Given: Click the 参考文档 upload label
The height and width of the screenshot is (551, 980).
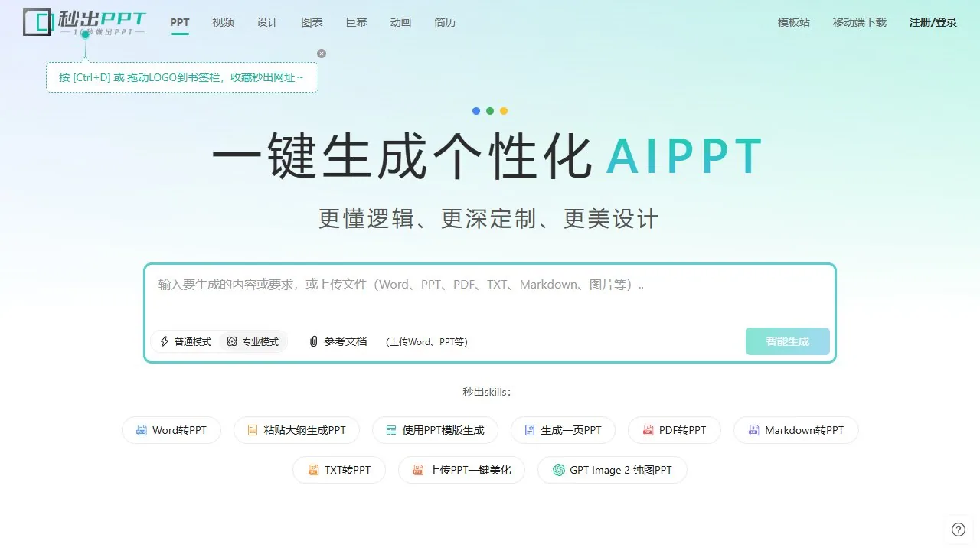Looking at the screenshot, I should coord(345,341).
